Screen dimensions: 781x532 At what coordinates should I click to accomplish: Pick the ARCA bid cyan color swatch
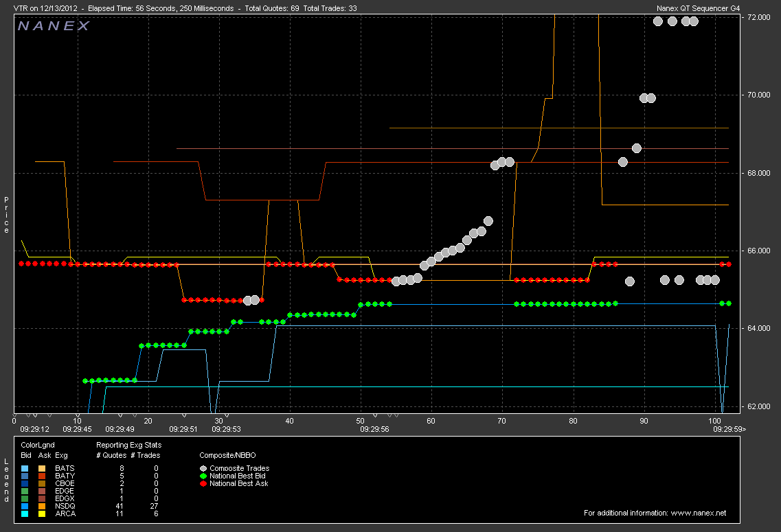[x=25, y=513]
